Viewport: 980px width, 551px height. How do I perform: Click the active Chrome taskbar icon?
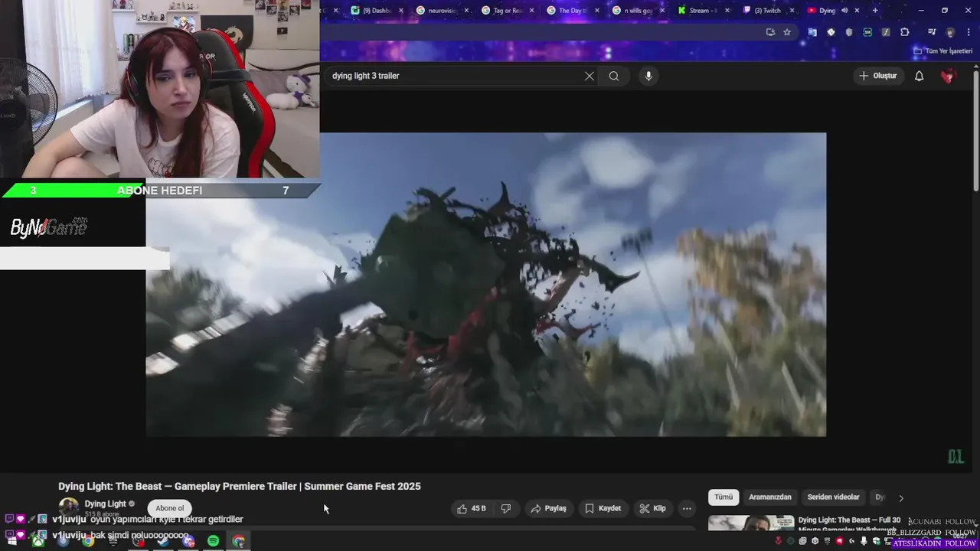tap(239, 541)
